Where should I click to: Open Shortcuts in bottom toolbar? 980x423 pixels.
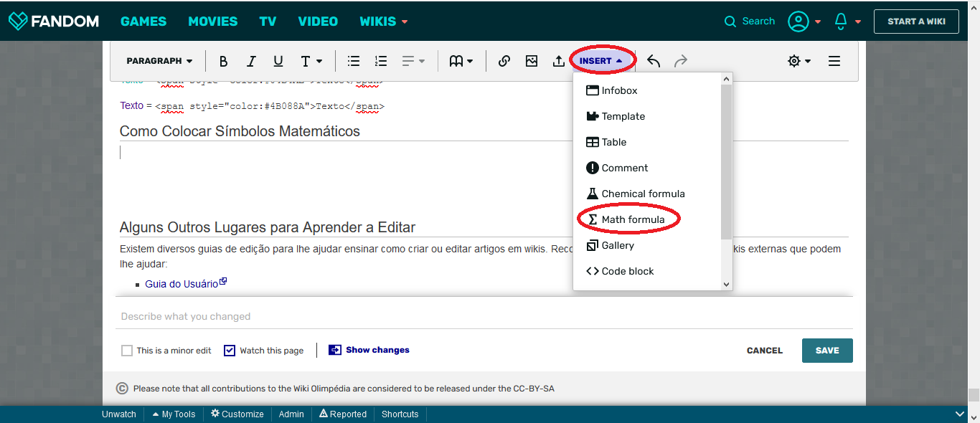click(x=400, y=414)
